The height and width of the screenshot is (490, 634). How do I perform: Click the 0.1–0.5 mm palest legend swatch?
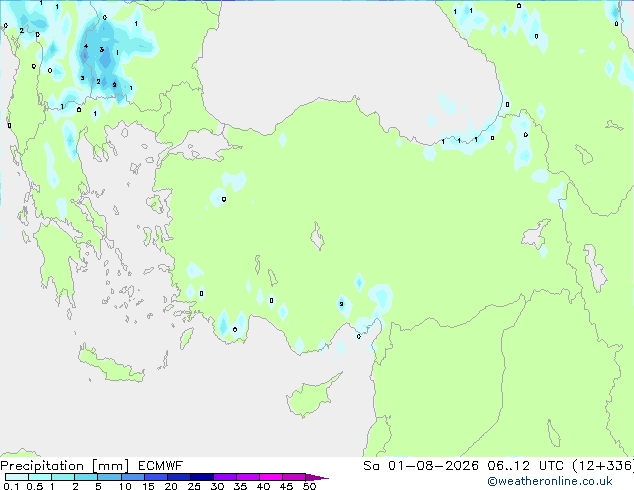click(x=17, y=477)
